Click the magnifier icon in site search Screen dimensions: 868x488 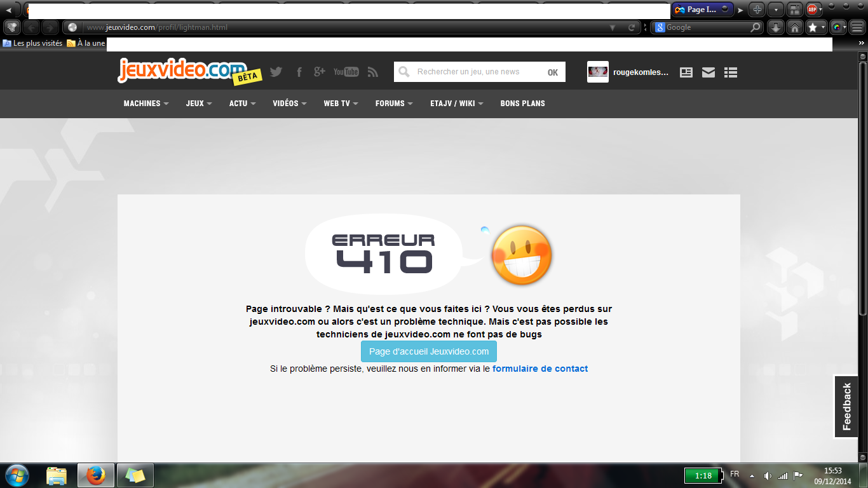[403, 72]
